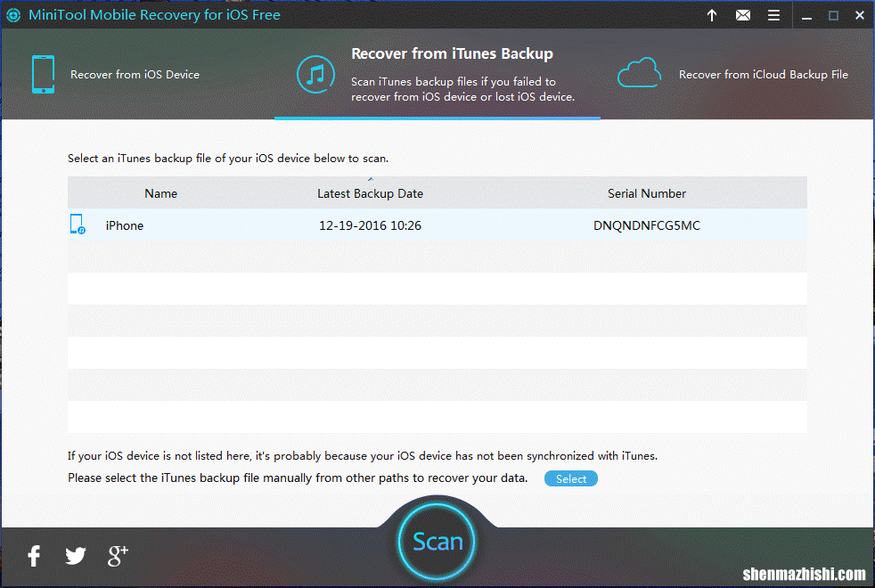Click the MiniTool logo icon in the title bar
The image size is (875, 588).
coord(13,15)
